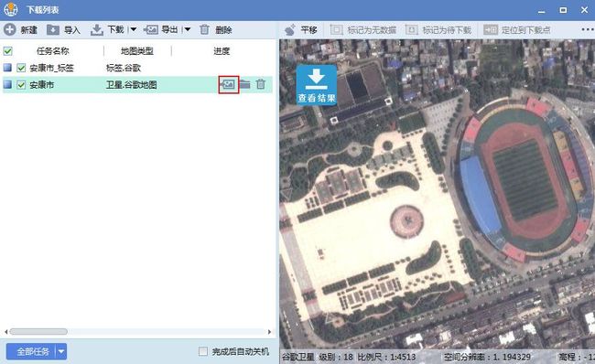Minimize the 下载列表 window

coord(542,11)
